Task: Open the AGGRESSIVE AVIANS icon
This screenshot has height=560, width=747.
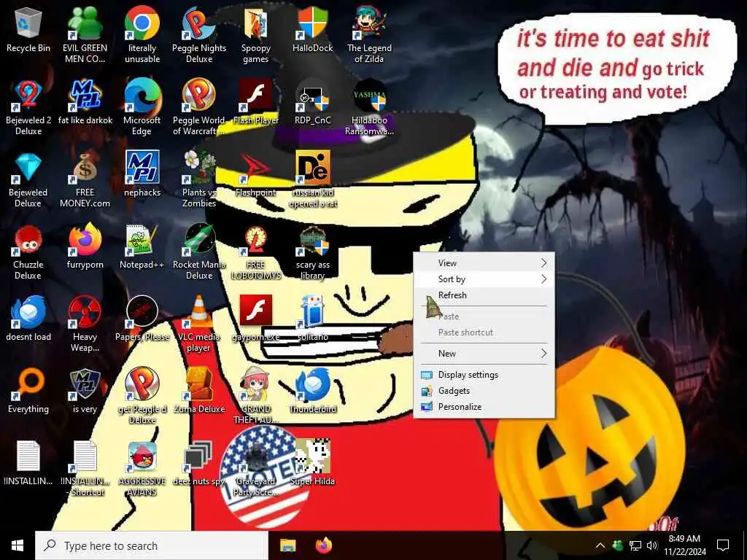Action: tap(142, 469)
